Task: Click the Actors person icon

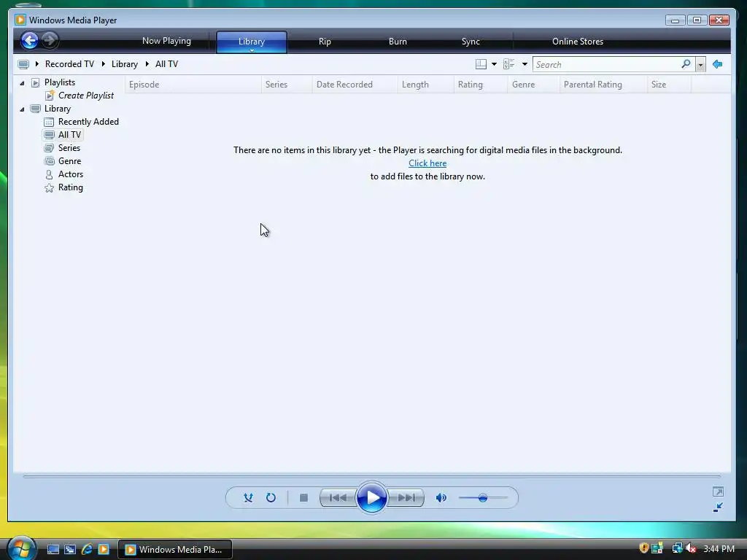Action: [49, 175]
